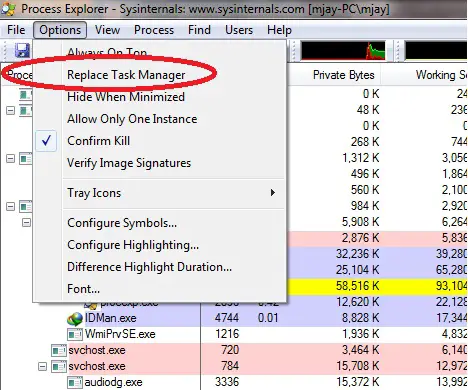The width and height of the screenshot is (468, 390).
Task: Click the WmiPrvSE.exe process icon
Action: tap(75, 334)
